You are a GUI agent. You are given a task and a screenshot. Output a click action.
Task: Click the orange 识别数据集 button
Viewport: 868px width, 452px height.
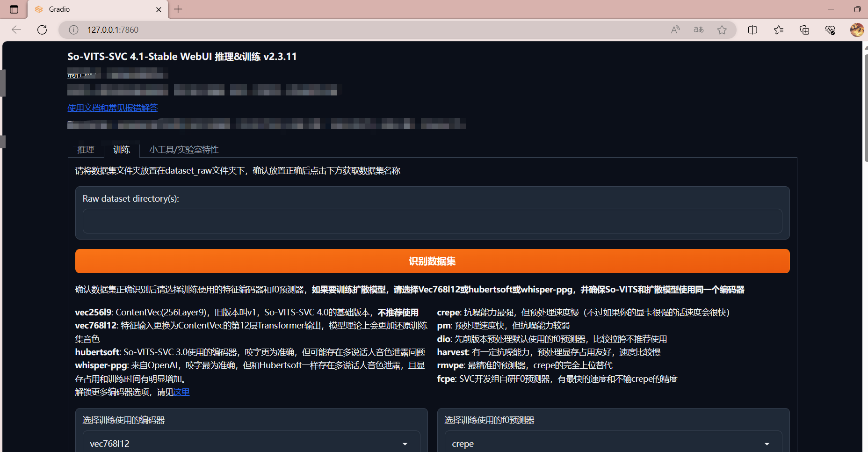(432, 261)
